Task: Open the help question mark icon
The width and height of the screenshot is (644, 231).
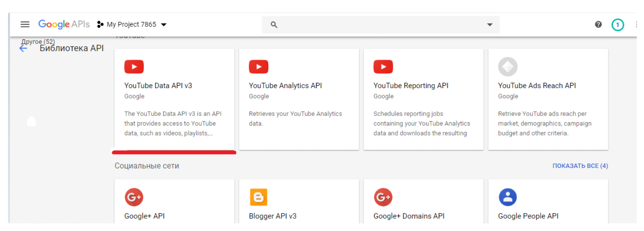Action: [x=599, y=24]
